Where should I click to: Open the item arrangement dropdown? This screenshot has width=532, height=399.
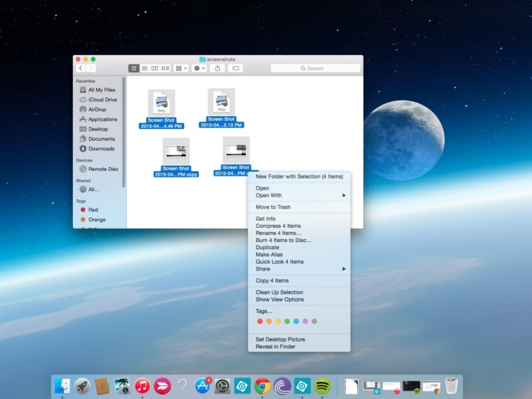coord(179,68)
